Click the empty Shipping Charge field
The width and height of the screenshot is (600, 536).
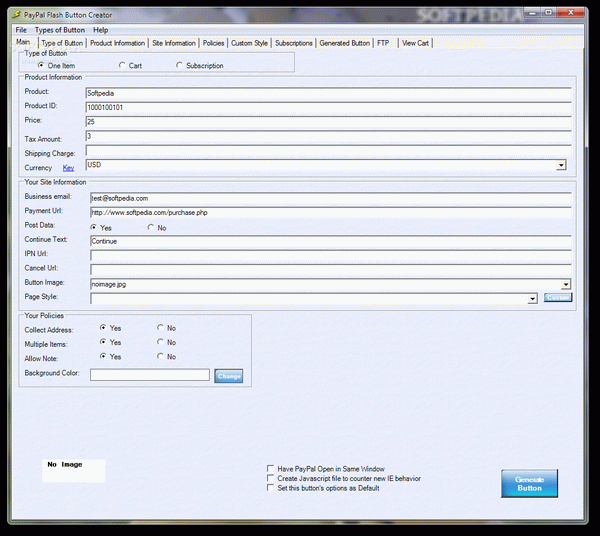[x=328, y=150]
